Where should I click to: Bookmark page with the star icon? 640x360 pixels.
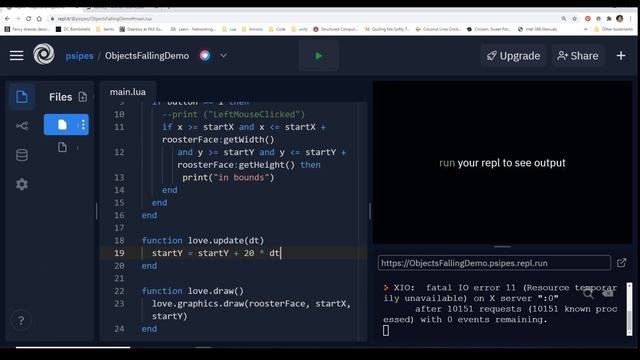574,19
